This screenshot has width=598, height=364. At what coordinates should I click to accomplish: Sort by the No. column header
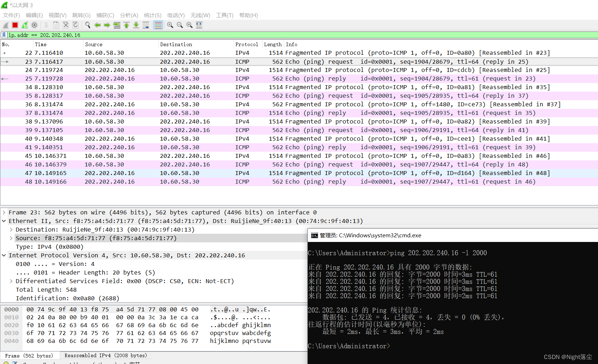click(16, 44)
